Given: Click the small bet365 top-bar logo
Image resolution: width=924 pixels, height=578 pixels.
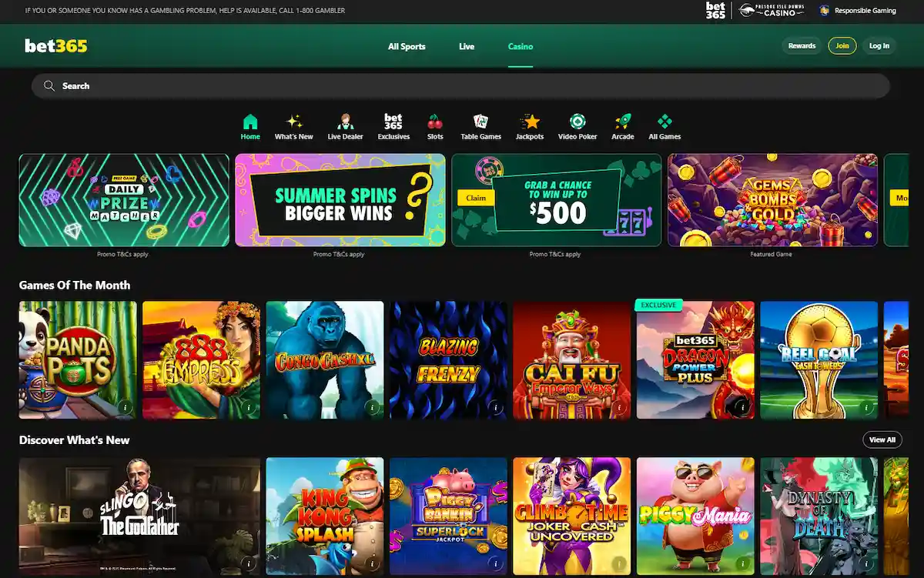Looking at the screenshot, I should (x=715, y=10).
